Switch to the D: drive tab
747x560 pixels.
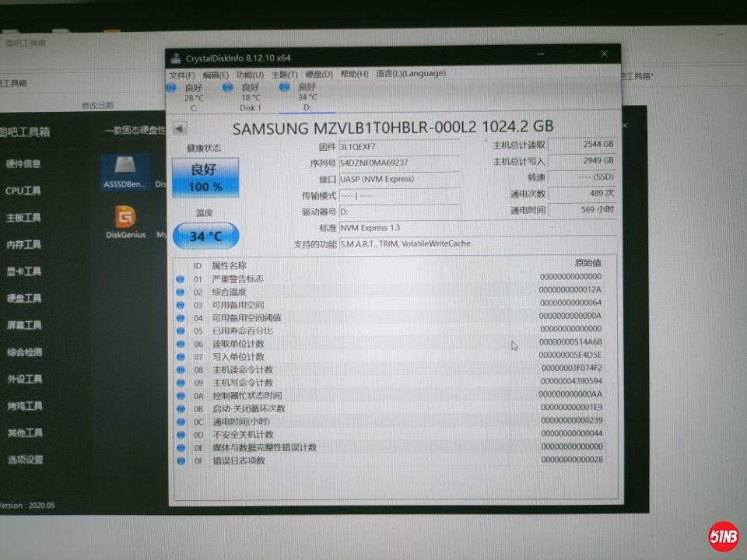[307, 97]
